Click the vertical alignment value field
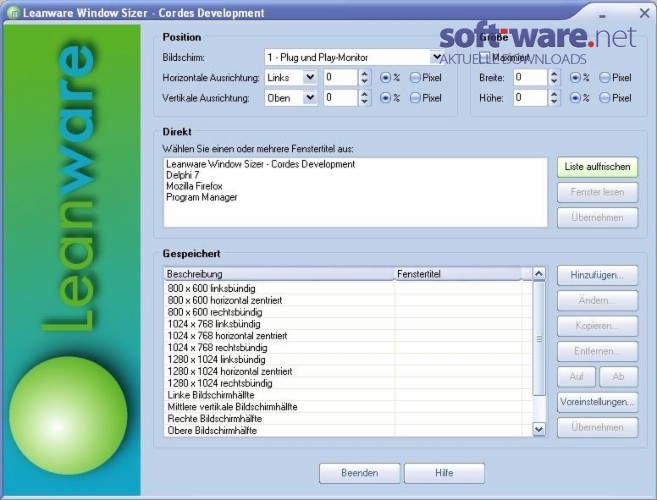The image size is (657, 500). pyautogui.click(x=340, y=97)
